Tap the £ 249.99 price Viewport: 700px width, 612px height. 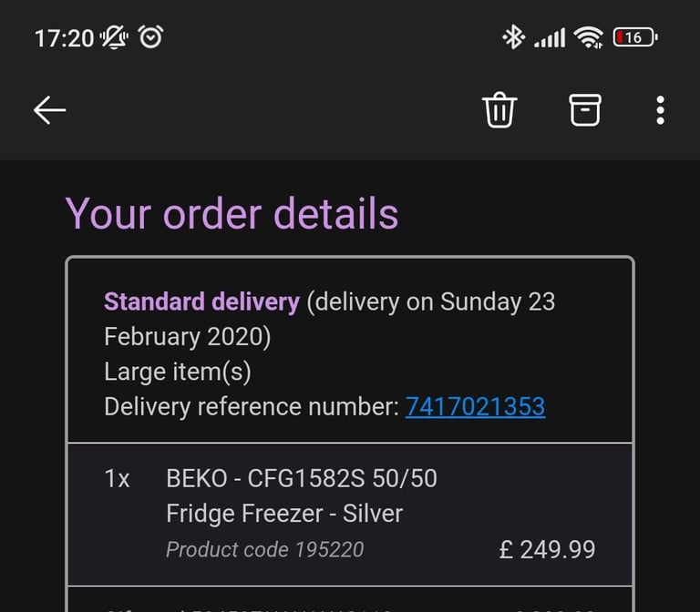click(547, 549)
